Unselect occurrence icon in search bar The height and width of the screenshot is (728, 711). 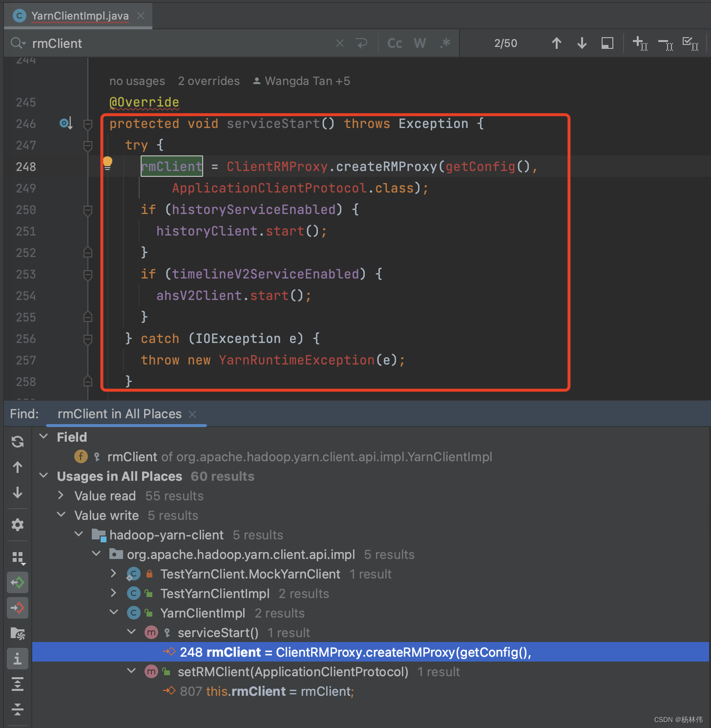(x=666, y=43)
